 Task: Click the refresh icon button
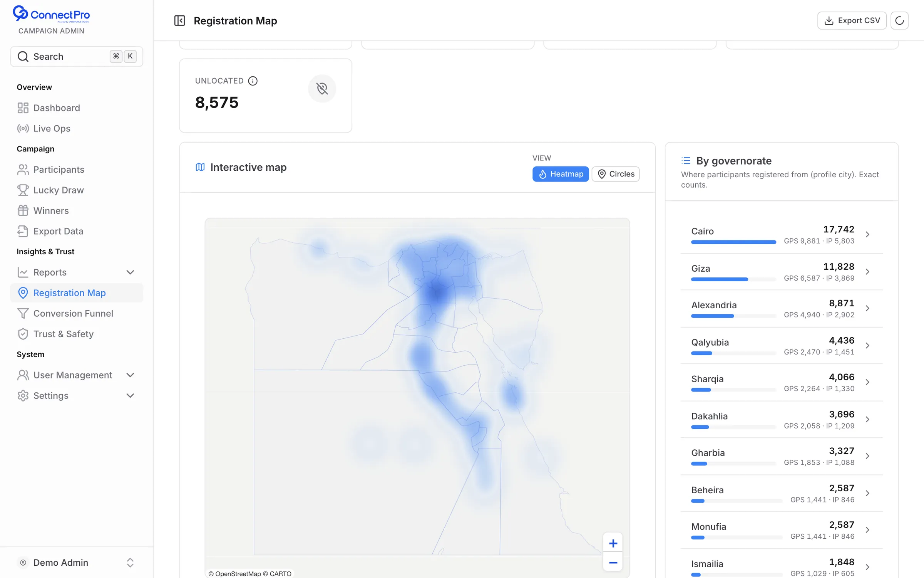point(899,20)
